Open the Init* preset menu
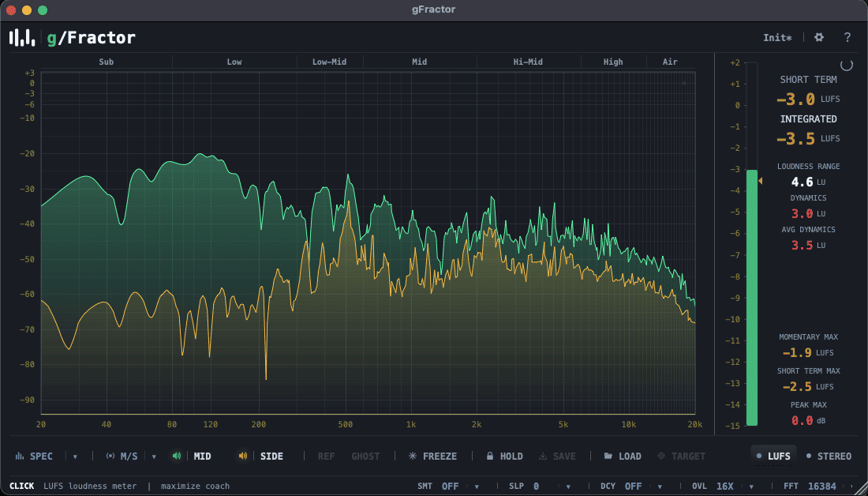Image resolution: width=868 pixels, height=496 pixels. (777, 38)
